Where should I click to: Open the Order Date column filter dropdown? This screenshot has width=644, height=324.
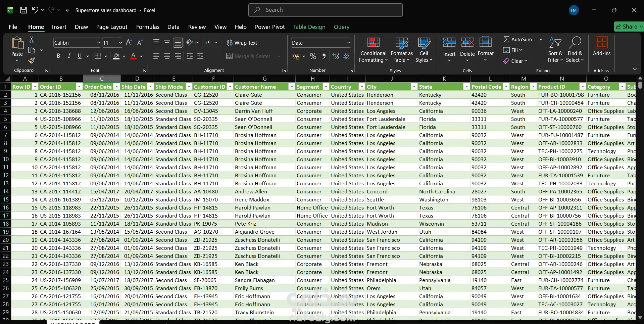[116, 87]
